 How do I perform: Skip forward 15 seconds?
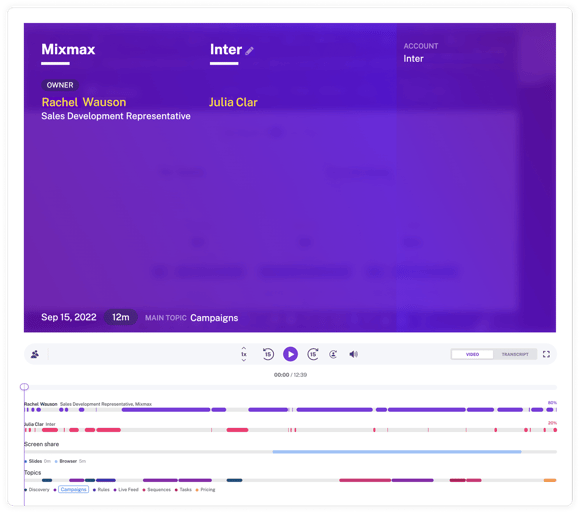313,354
